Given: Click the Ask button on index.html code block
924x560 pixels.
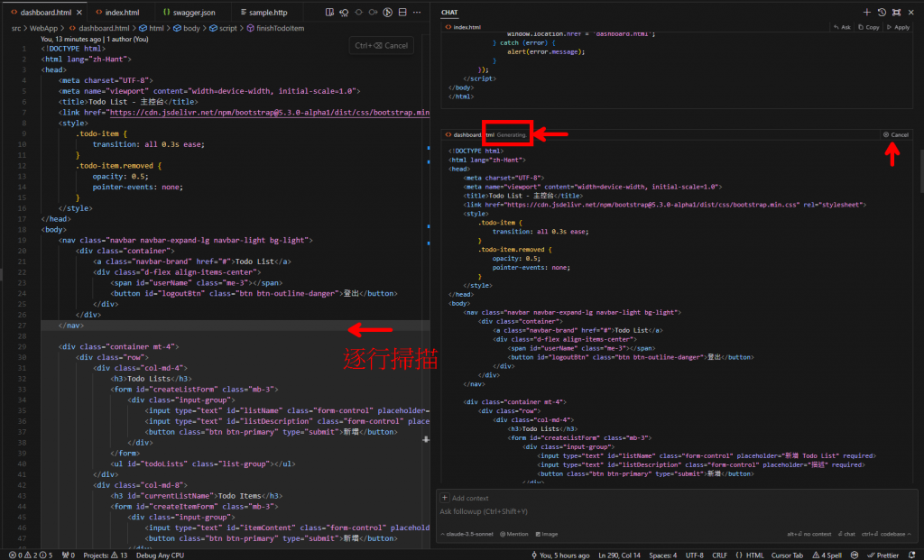Looking at the screenshot, I should click(x=842, y=27).
